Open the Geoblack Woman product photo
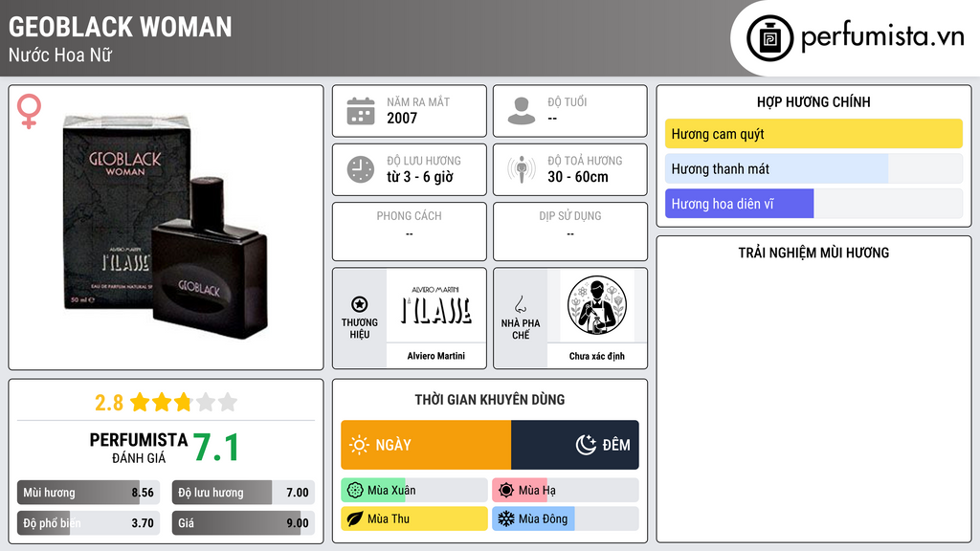The image size is (980, 551). [166, 228]
